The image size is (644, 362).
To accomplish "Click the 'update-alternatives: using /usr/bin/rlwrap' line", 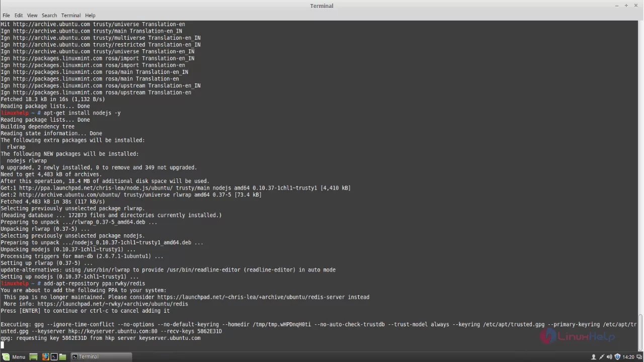I will pyautogui.click(x=168, y=270).
